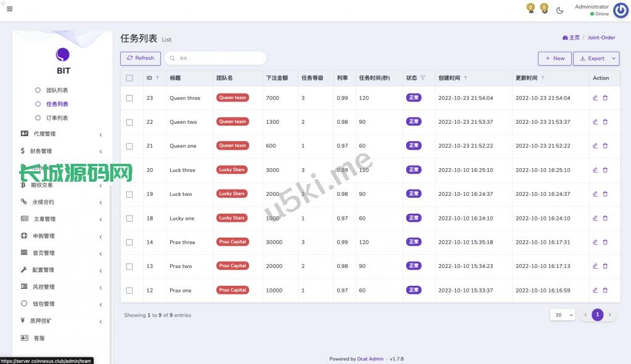Image resolution: width=631 pixels, height=364 pixels.
Task: Click the status column filter icon
Action: [x=423, y=78]
